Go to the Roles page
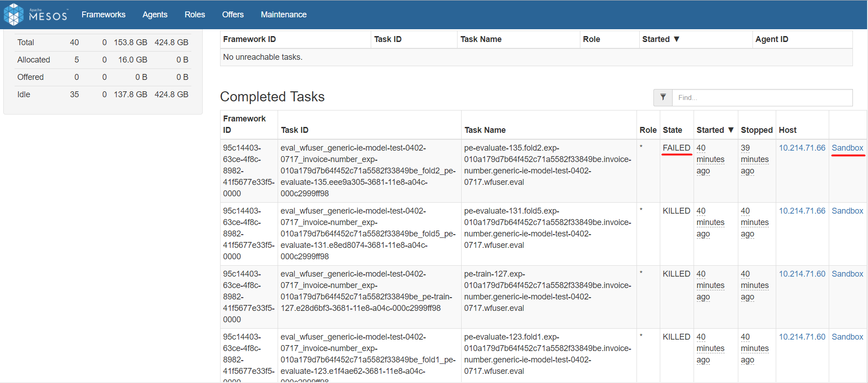This screenshot has width=868, height=383. click(195, 15)
